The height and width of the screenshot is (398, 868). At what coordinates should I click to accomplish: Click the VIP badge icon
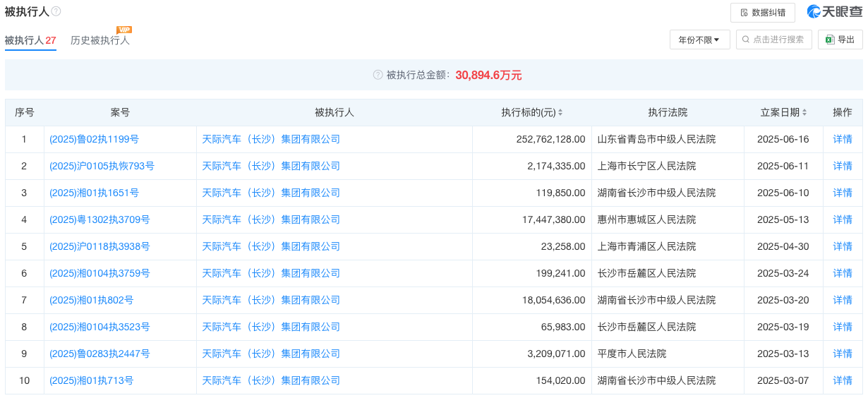[x=124, y=30]
